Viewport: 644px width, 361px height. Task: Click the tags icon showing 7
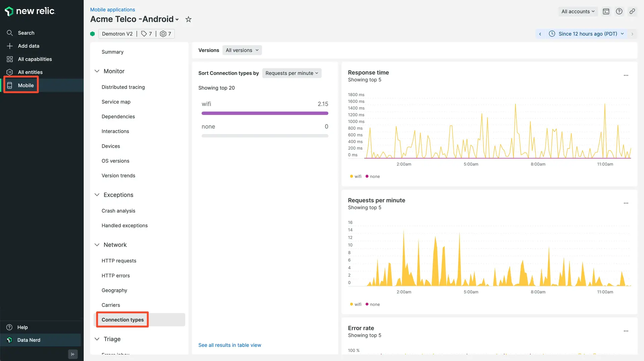point(146,34)
